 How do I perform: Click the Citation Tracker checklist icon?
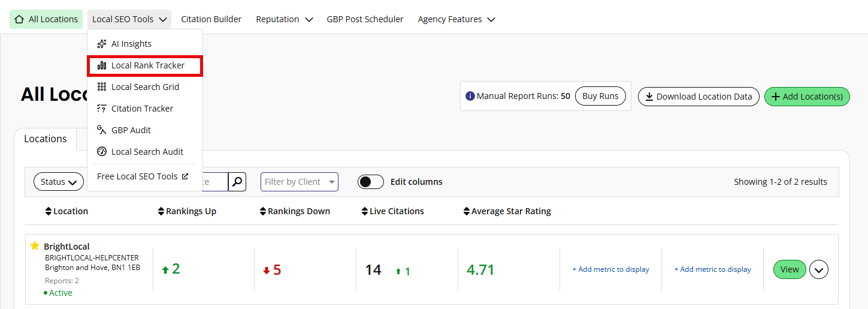(102, 109)
